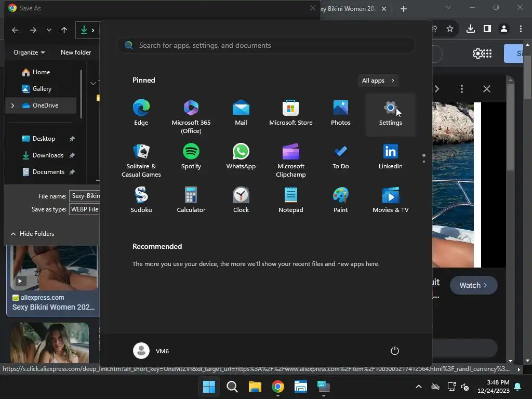Open Chrome downloads toolbar icon
The height and width of the screenshot is (399, 532).
[x=471, y=29]
